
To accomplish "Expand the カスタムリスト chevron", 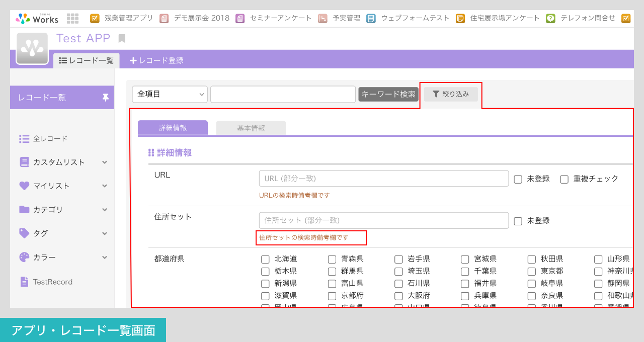I will click(105, 162).
